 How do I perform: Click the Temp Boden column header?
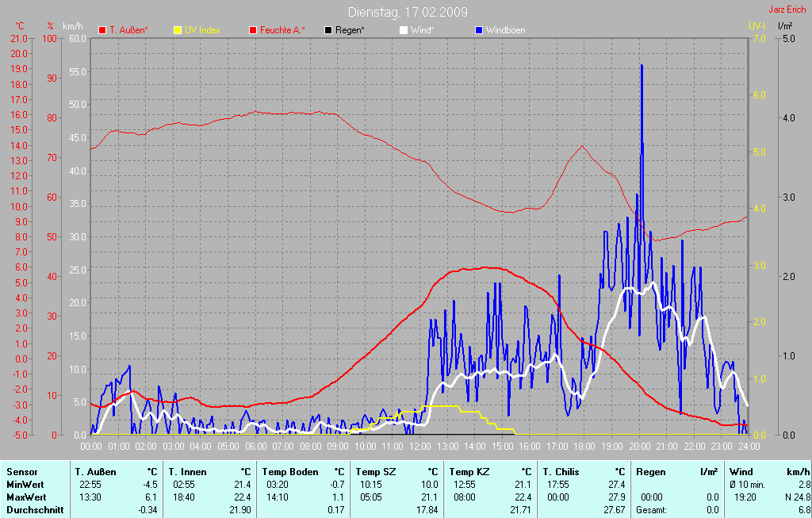[x=290, y=472]
